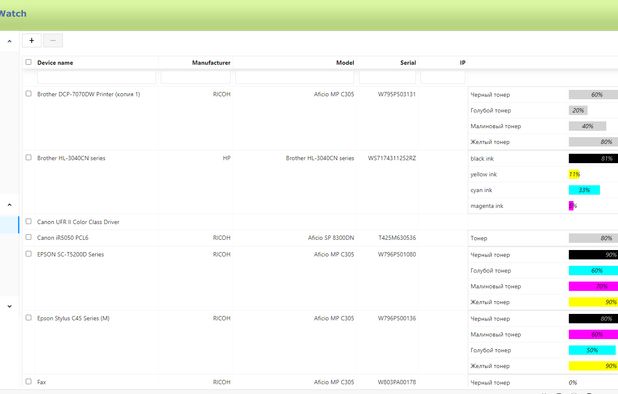Click the black ink 81% level bar

pyautogui.click(x=593, y=158)
